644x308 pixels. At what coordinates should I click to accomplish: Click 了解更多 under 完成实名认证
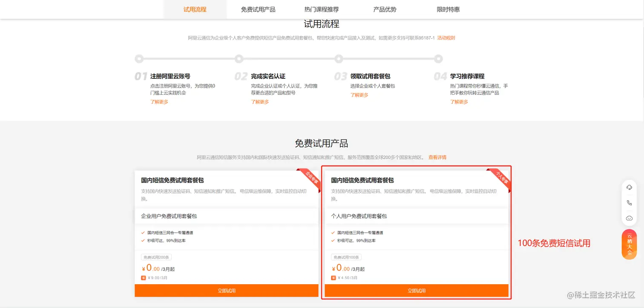pos(260,102)
